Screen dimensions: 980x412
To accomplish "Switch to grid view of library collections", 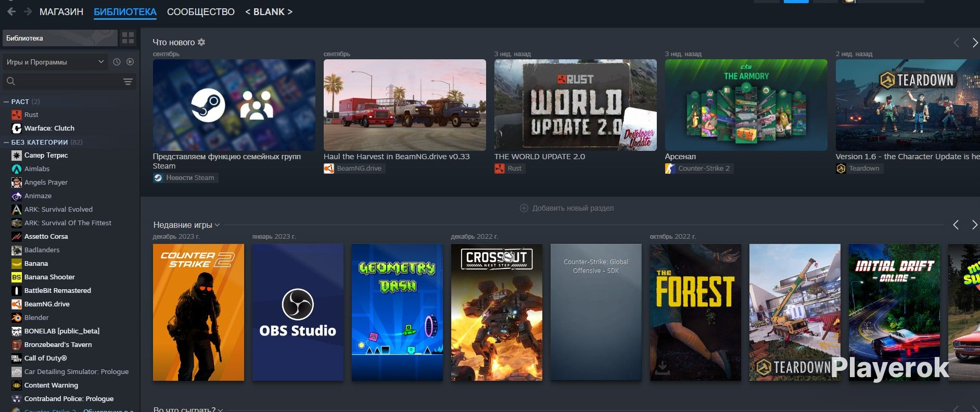I will (x=128, y=38).
